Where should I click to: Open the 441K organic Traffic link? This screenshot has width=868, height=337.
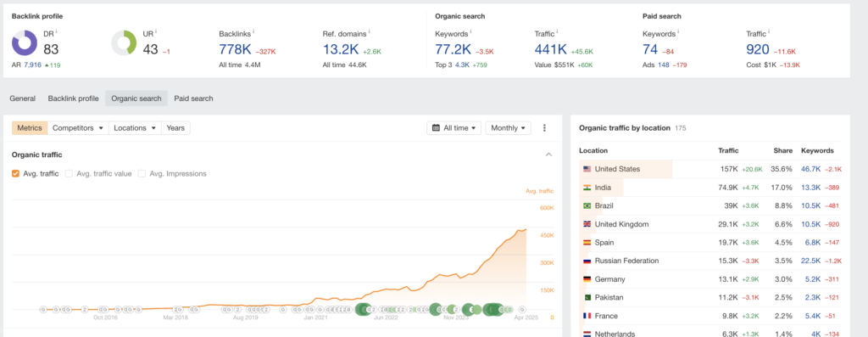551,49
